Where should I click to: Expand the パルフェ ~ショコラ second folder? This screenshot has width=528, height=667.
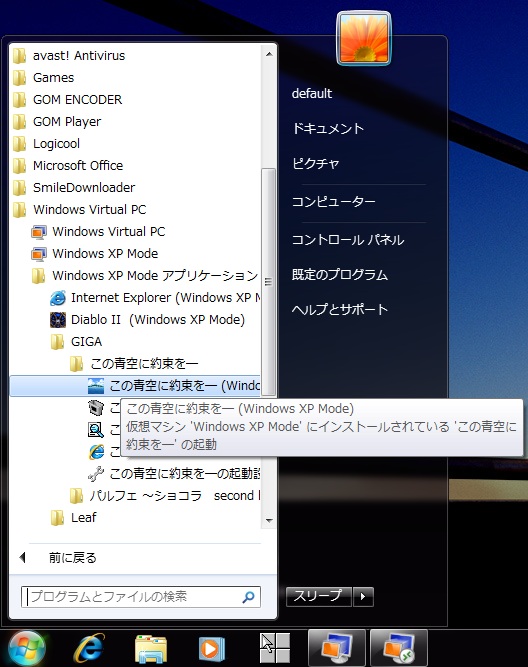tap(164, 496)
